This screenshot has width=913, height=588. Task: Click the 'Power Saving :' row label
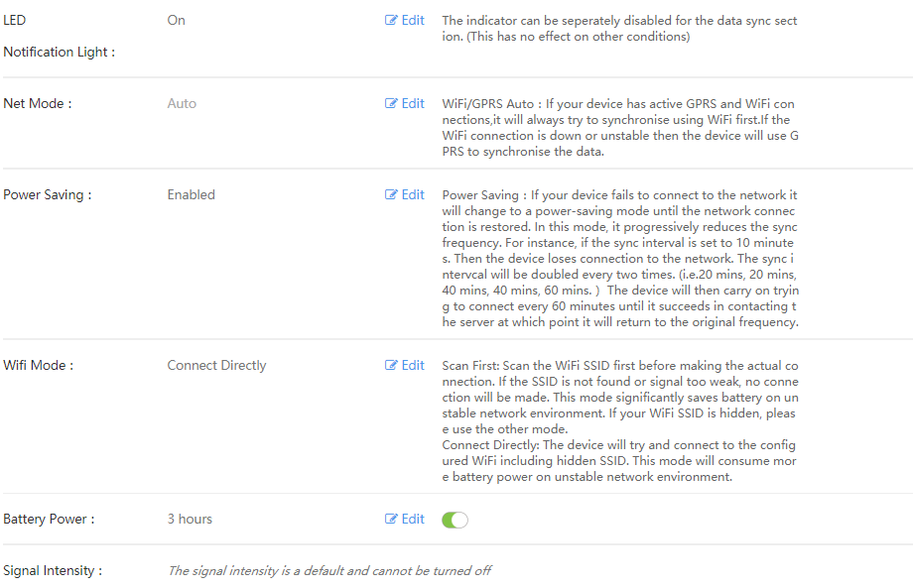click(x=48, y=194)
